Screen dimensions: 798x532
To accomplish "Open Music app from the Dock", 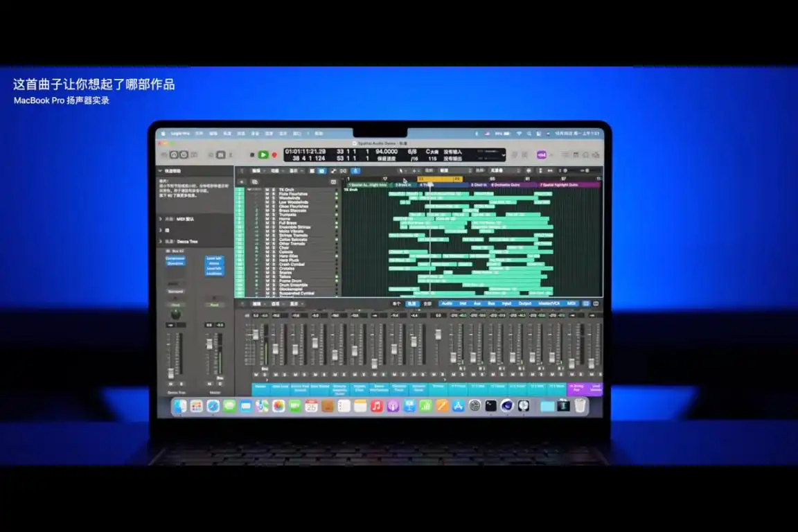I will click(x=377, y=406).
